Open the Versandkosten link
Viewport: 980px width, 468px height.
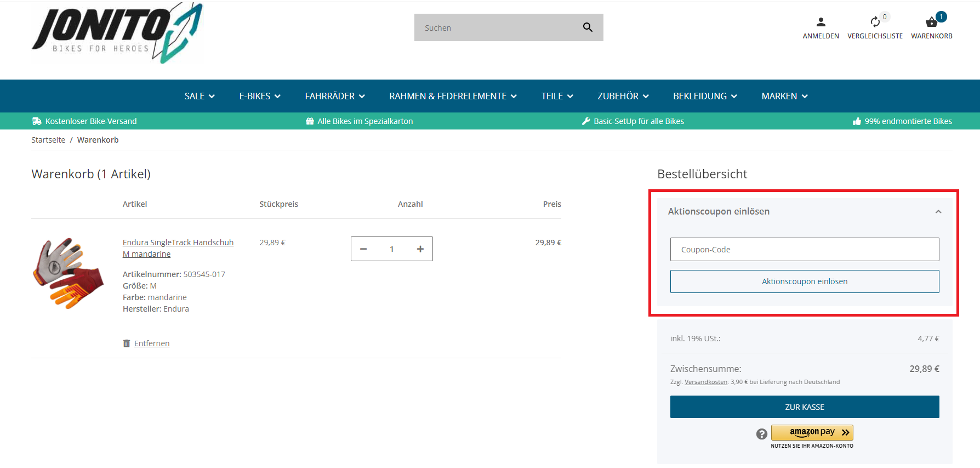click(706, 382)
